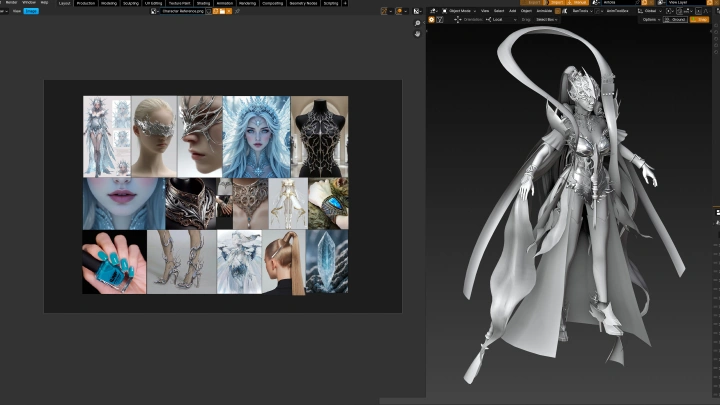
Task: Click the orange add view layer icon
Action: [x=709, y=2]
